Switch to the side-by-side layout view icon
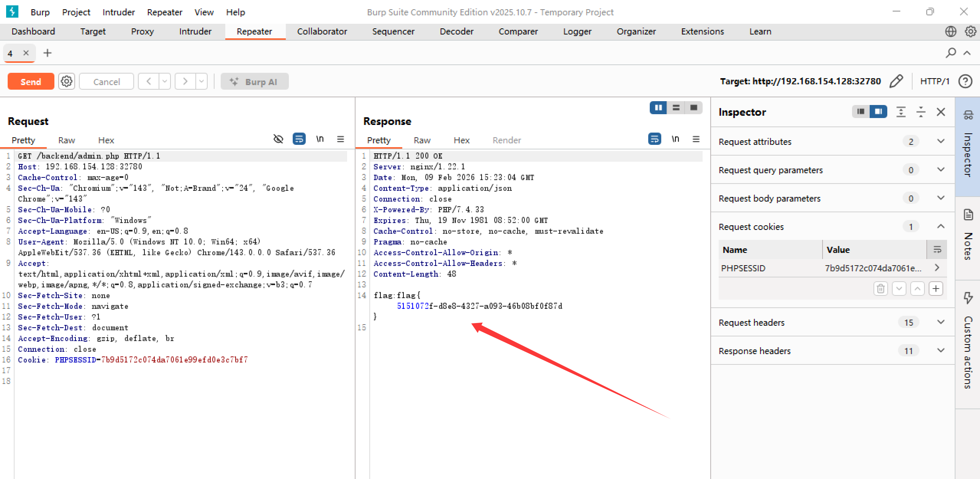Image resolution: width=980 pixels, height=479 pixels. (x=658, y=108)
